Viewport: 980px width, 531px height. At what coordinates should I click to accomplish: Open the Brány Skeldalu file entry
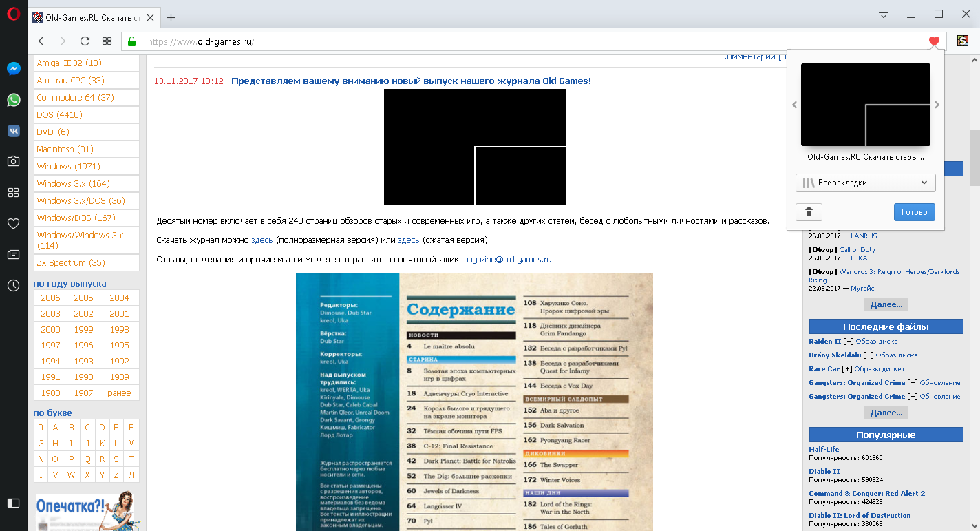[836, 355]
